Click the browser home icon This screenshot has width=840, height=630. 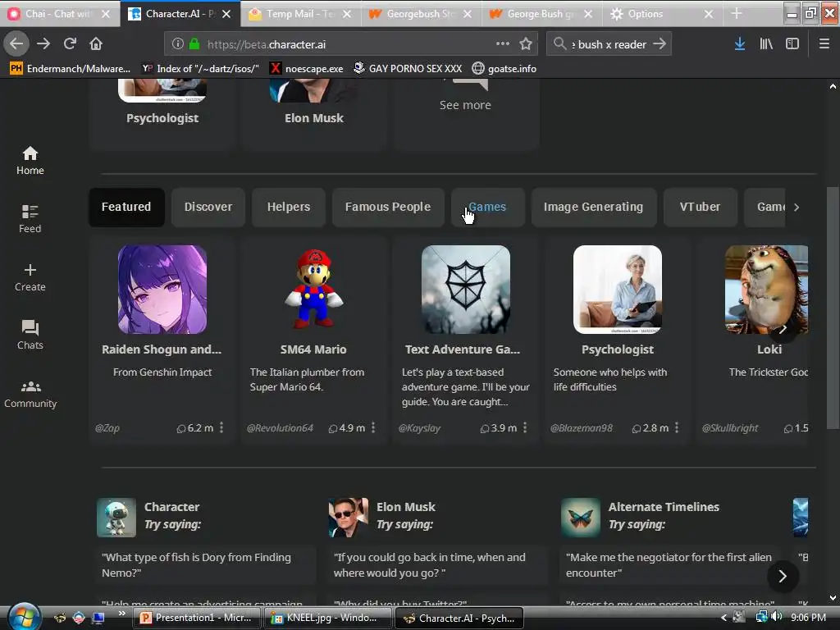(x=96, y=44)
